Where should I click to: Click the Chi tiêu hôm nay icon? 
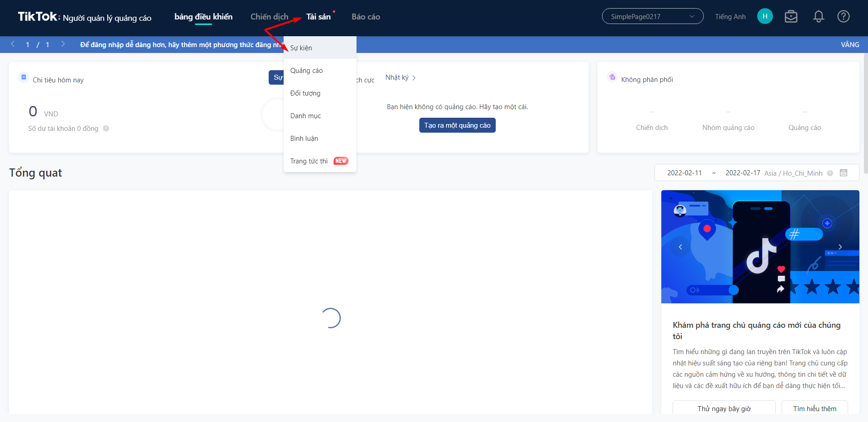click(24, 77)
